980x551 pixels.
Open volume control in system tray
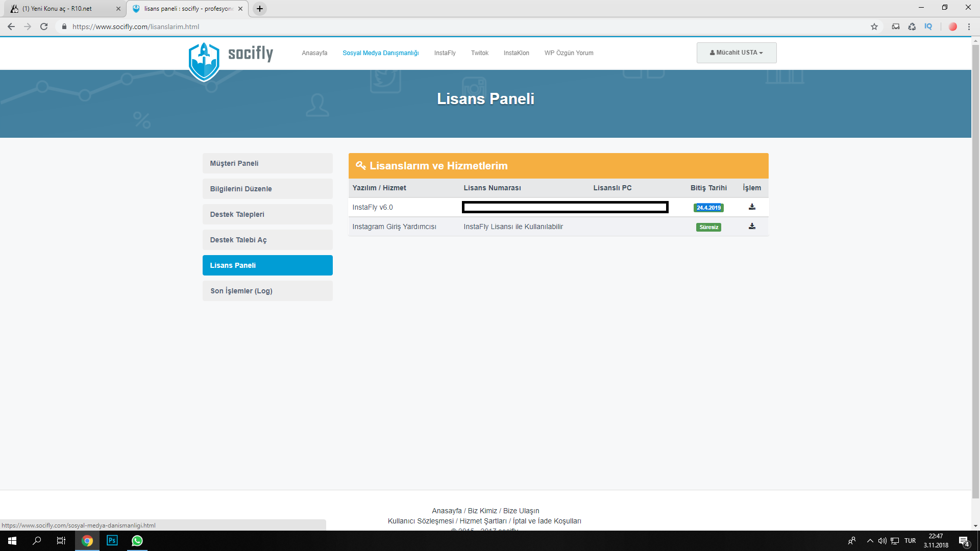(882, 541)
